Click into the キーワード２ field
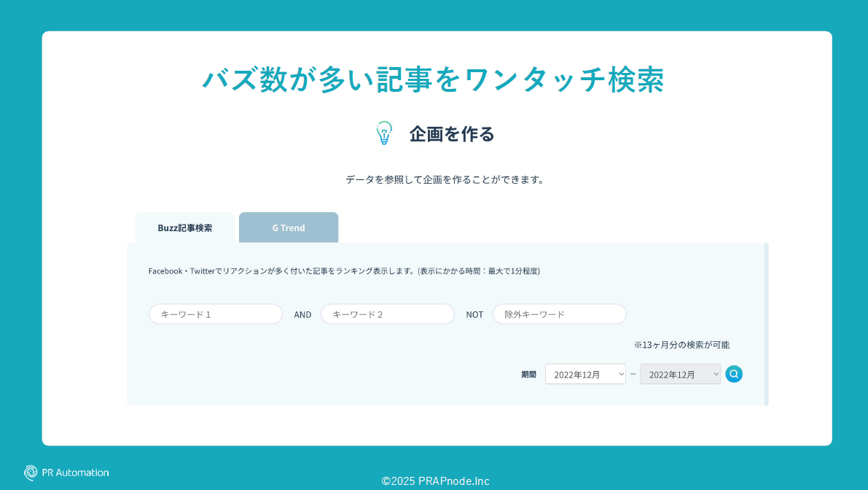The image size is (868, 490). (388, 314)
